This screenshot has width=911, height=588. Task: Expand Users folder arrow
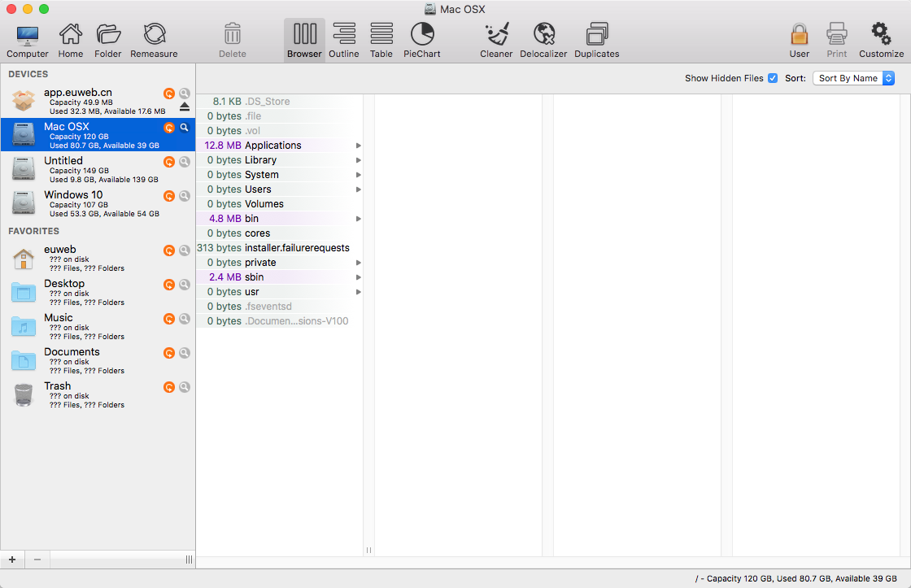359,189
